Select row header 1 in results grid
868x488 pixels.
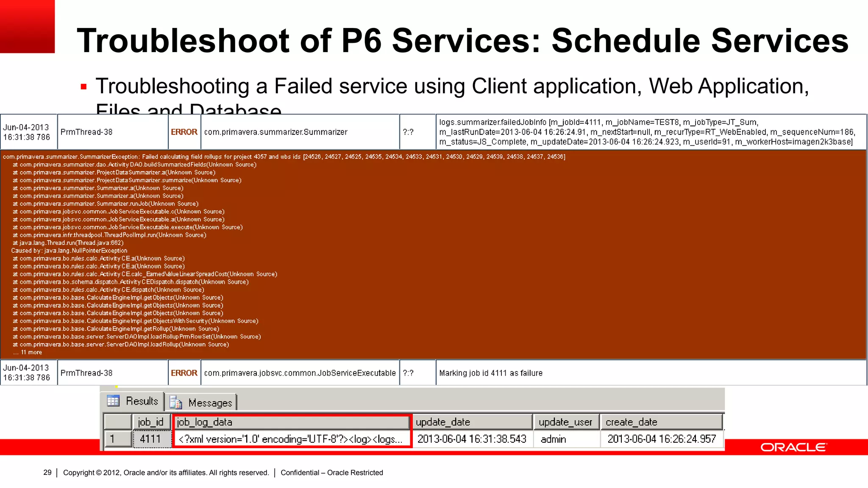[117, 439]
